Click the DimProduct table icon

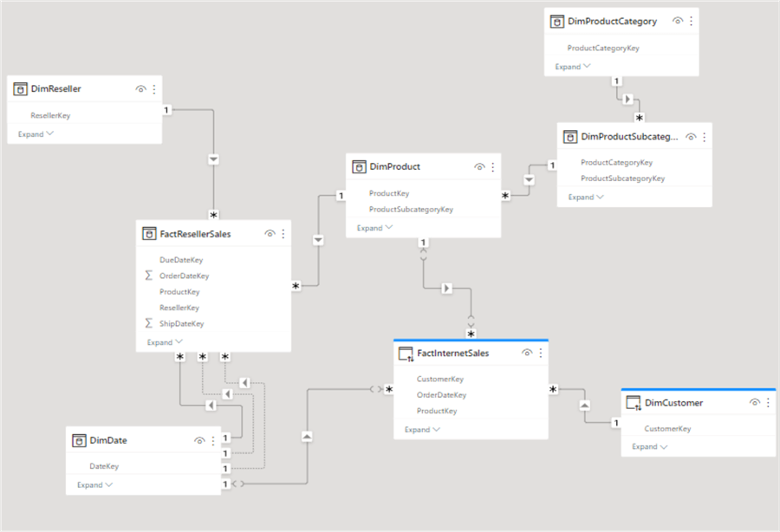(359, 166)
